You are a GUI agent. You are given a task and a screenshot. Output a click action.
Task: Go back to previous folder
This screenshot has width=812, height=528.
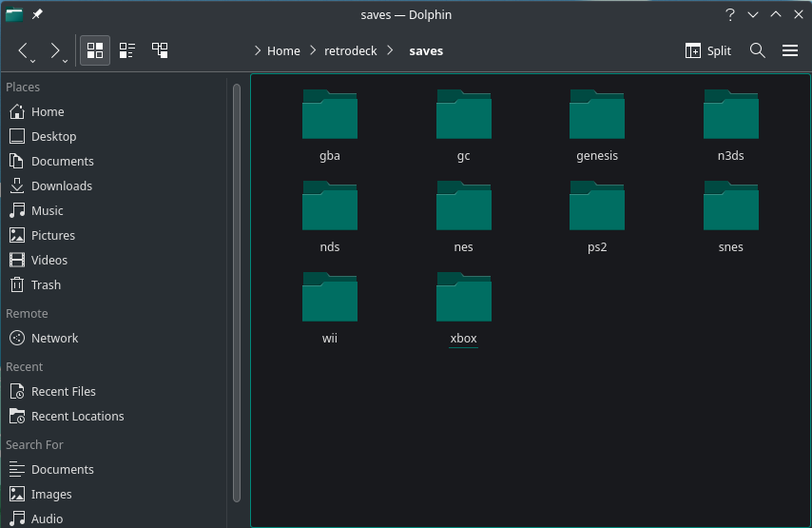coord(25,50)
